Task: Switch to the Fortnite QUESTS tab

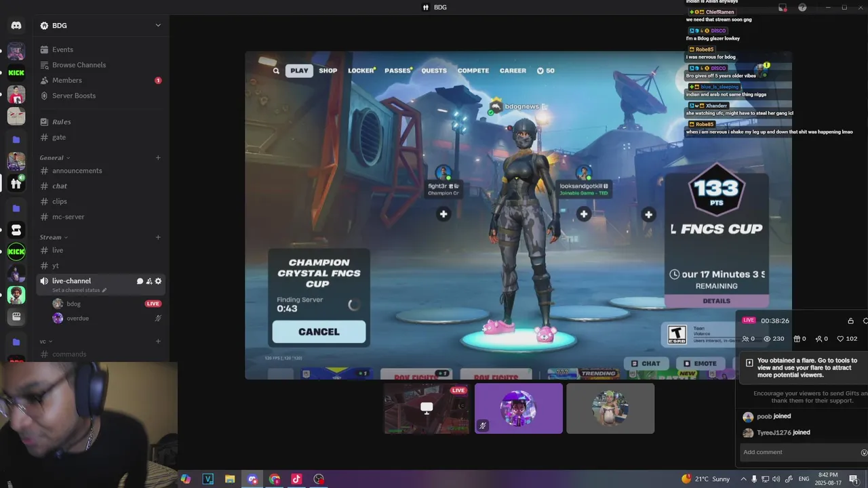Action: pos(434,70)
